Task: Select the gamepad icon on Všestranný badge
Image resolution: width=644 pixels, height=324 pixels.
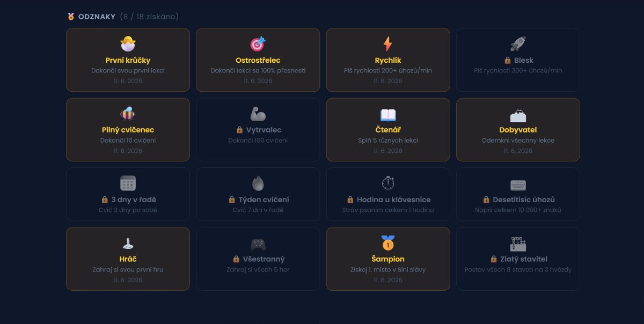Action: 258,244
